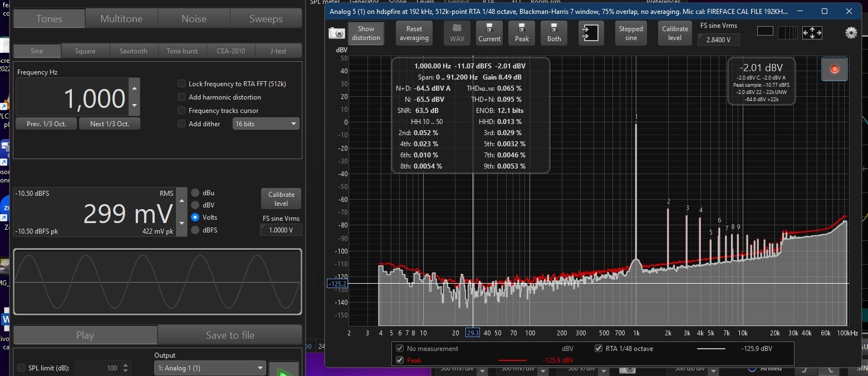Click Save to file button

click(230, 335)
